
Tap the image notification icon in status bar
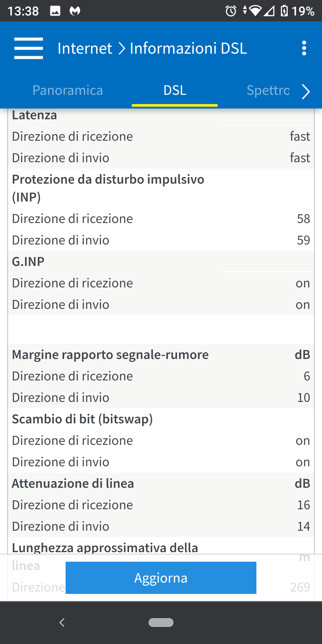coord(55,11)
